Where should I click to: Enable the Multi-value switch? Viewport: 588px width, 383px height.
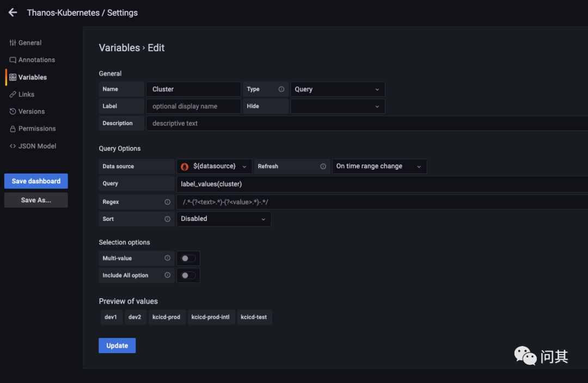(x=188, y=258)
